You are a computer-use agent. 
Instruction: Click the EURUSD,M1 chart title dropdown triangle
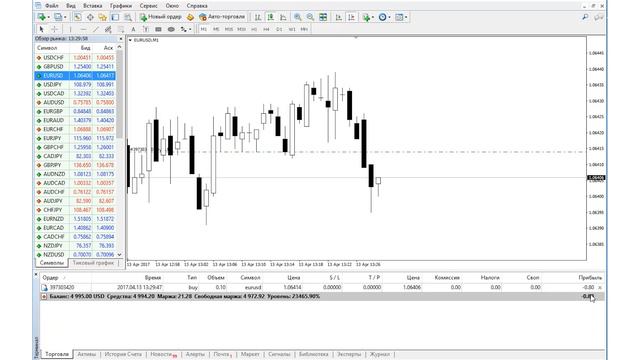(130, 40)
